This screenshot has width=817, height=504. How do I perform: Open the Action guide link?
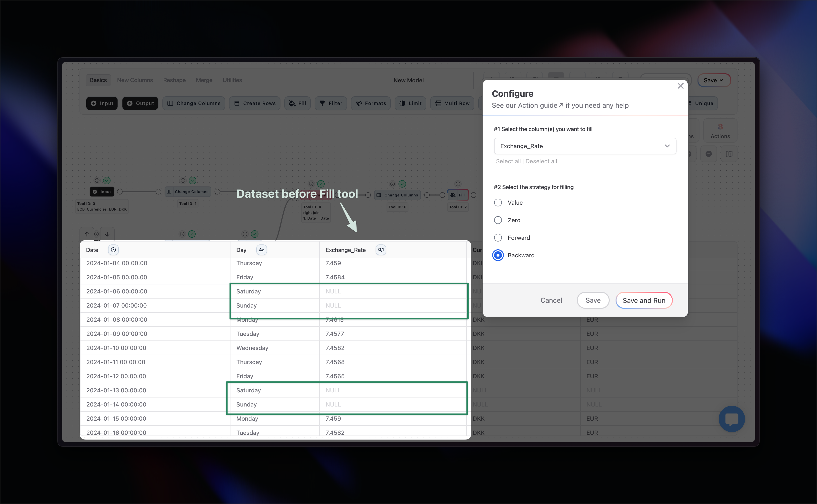pos(540,105)
